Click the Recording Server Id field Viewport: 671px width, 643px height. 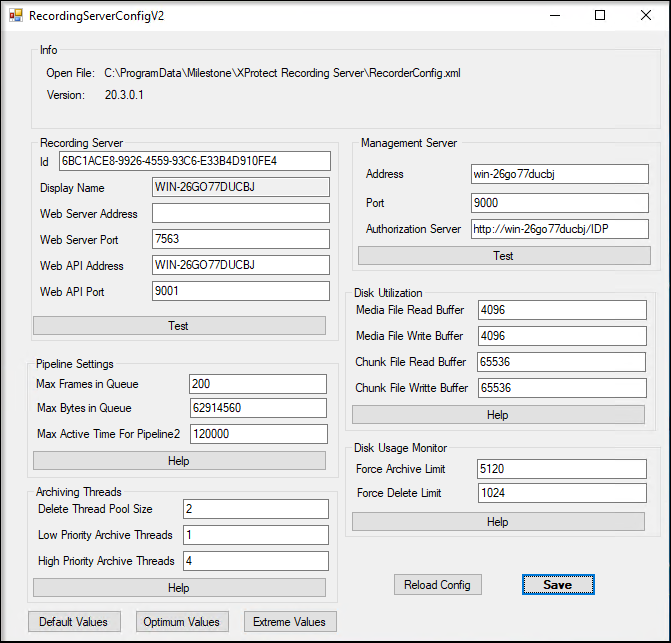[195, 161]
